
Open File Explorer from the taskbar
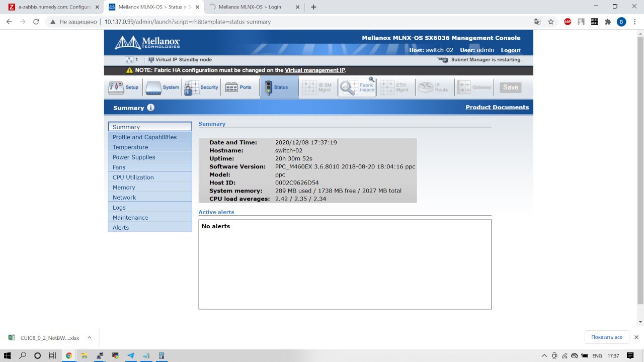point(85,355)
